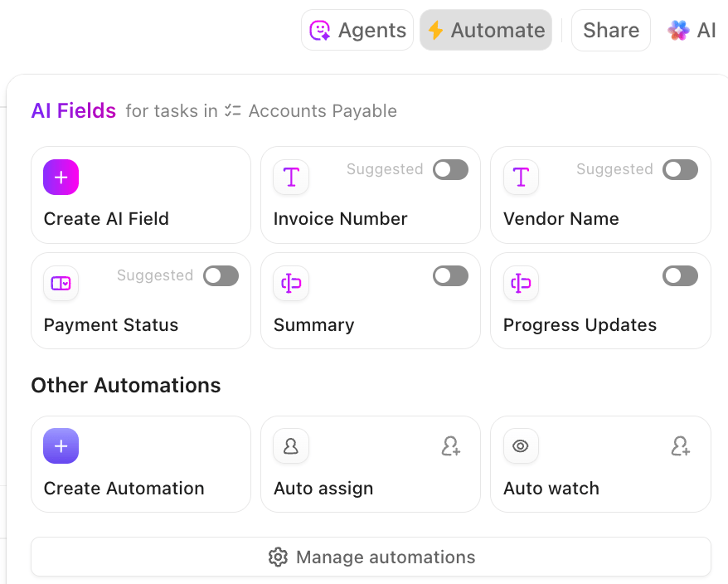Click the Accounts Payable list link
Image resolution: width=728 pixels, height=584 pixels.
(323, 110)
